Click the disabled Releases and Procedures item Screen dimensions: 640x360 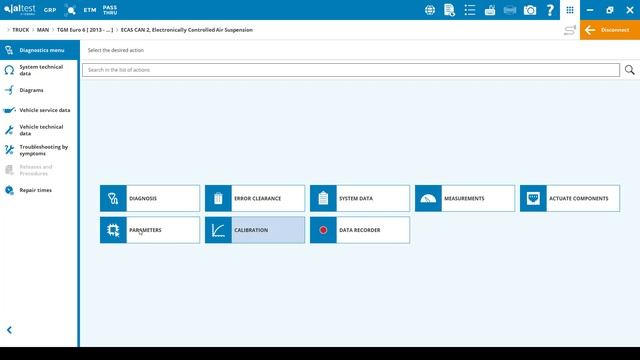tap(39, 170)
